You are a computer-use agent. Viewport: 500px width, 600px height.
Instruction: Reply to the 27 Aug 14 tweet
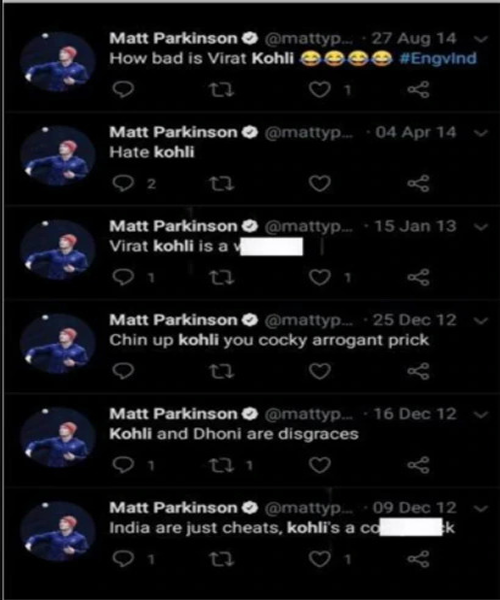[x=123, y=90]
